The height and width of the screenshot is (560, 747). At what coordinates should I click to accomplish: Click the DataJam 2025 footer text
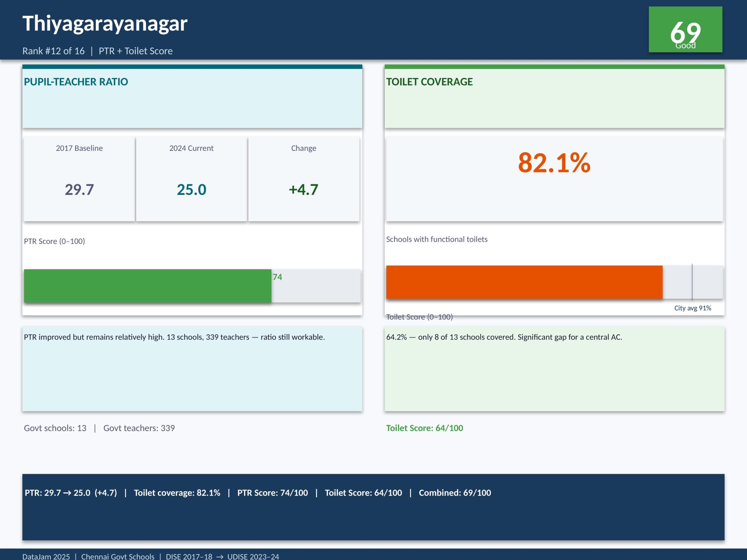tap(46, 556)
